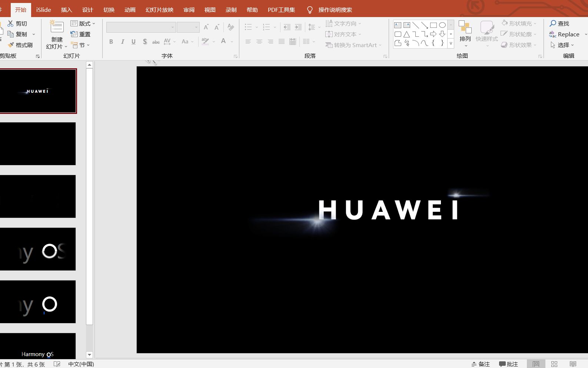Click the Replace button
This screenshot has height=368, width=588.
(x=565, y=34)
